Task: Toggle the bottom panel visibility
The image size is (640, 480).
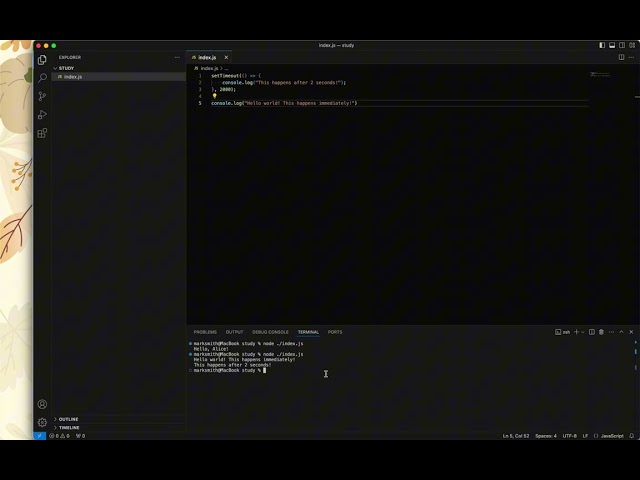Action: coord(612,45)
